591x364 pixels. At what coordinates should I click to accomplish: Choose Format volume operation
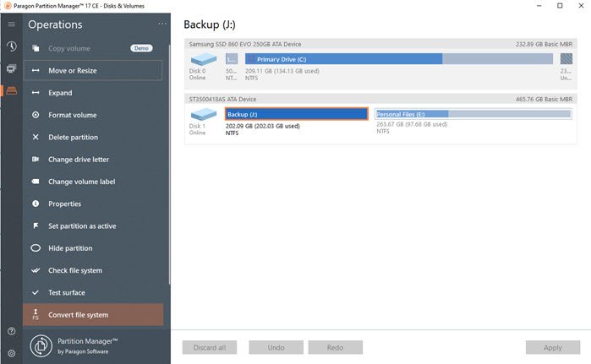[x=93, y=115]
